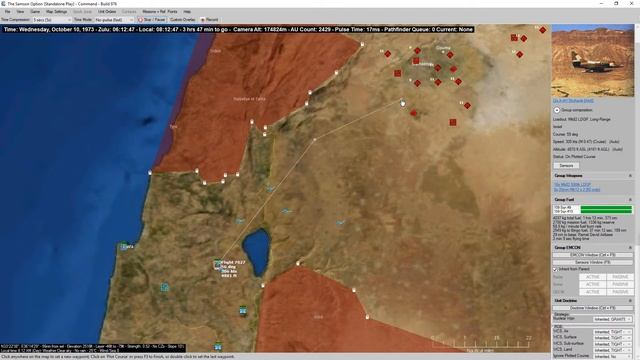Viewport: 640px width, 360px height.
Task: Click the 'Status: On Plotted Course' text
Action: click(574, 157)
